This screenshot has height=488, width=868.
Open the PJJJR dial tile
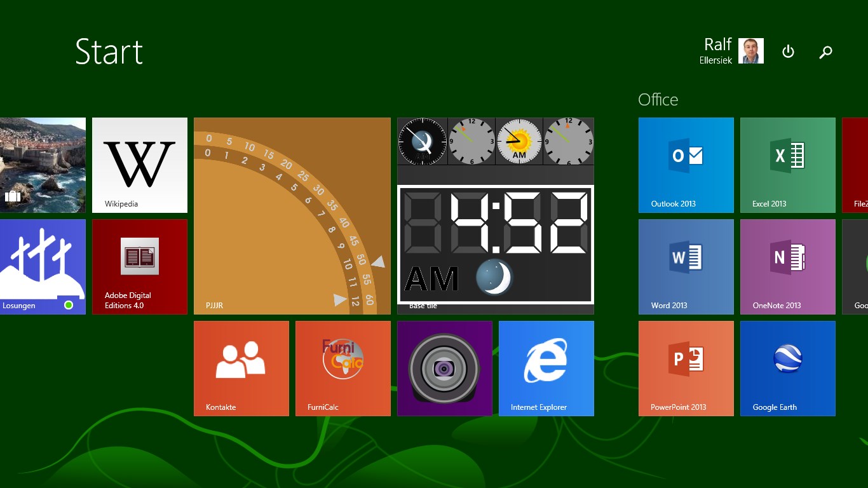pos(292,215)
